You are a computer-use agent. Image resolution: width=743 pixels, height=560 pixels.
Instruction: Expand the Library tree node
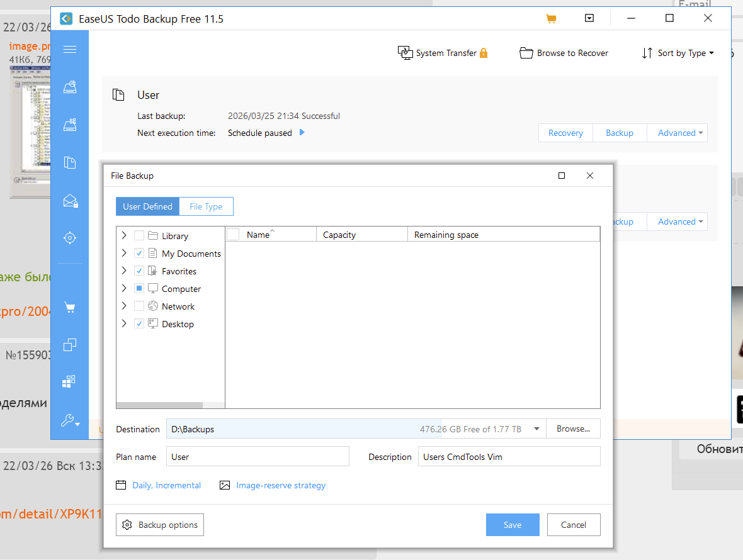[124, 235]
